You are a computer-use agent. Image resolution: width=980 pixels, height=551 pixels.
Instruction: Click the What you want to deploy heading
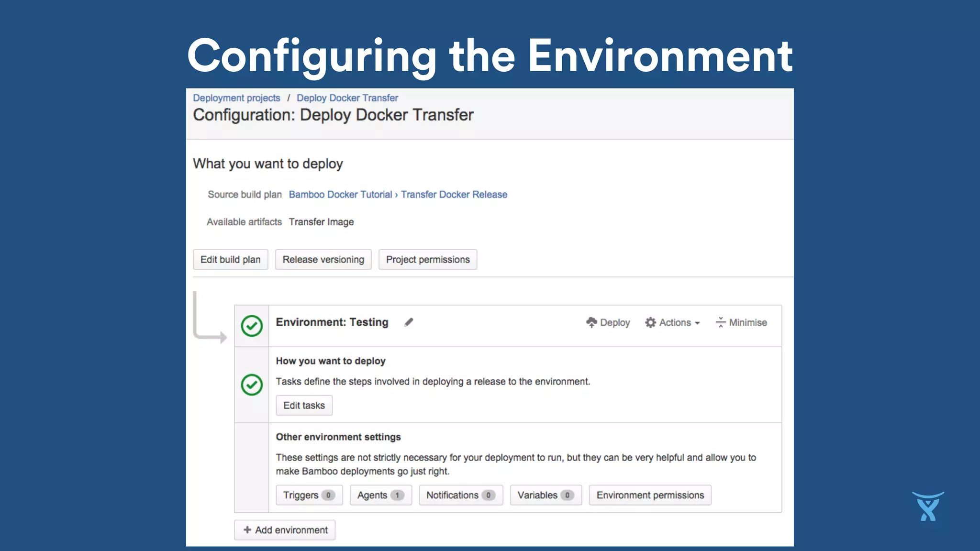268,164
